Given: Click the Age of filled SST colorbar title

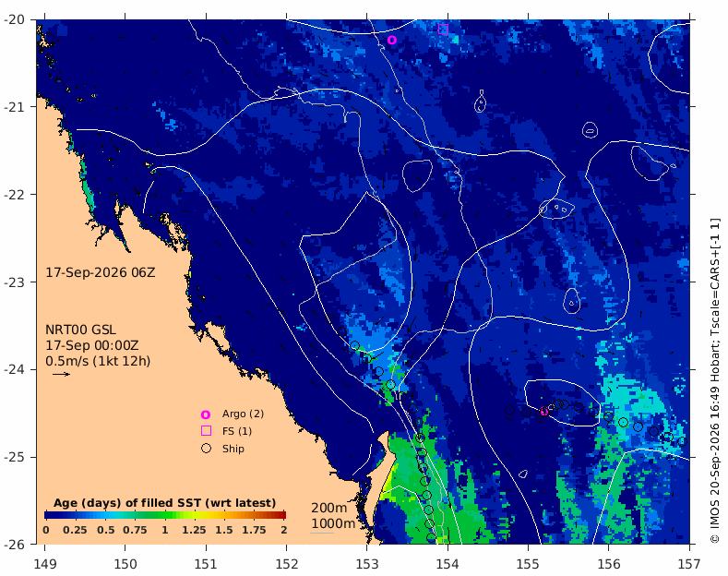Looking at the screenshot, I should (165, 503).
